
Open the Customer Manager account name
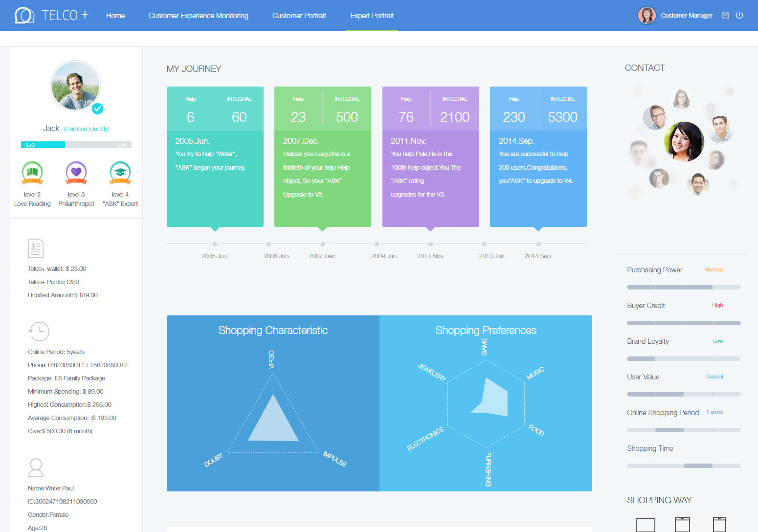(x=686, y=16)
